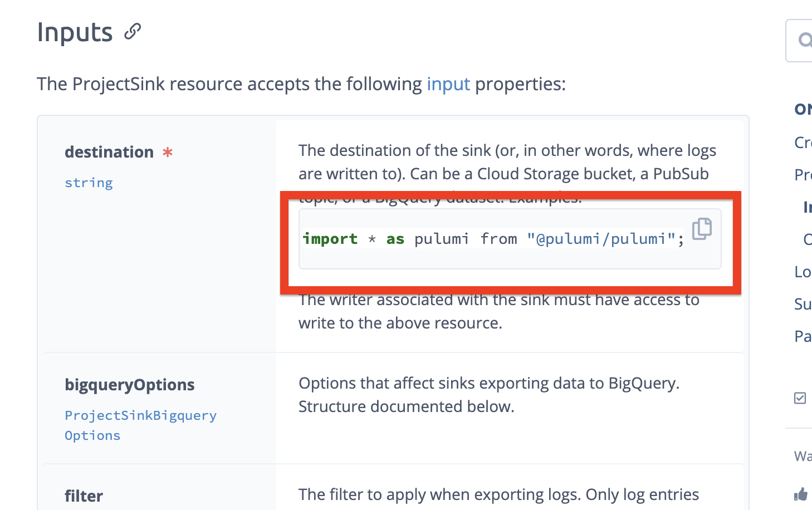Select the bigqueryOptions property name
812x510 pixels.
pos(130,385)
